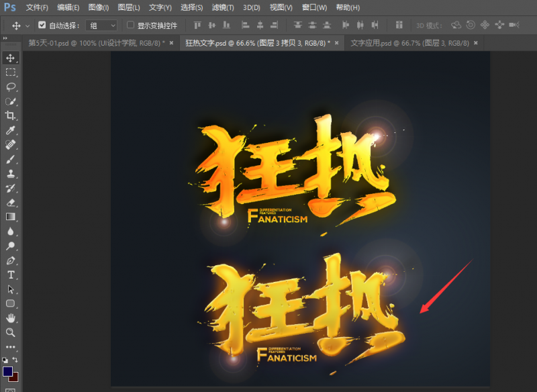Select the Eraser tool
537x392 pixels.
coord(11,202)
